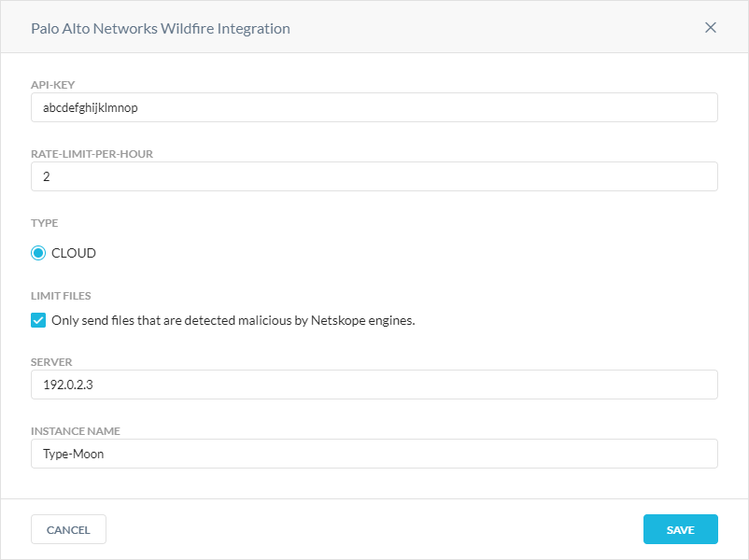Save the Wildfire integration
The height and width of the screenshot is (560, 749).
[680, 529]
